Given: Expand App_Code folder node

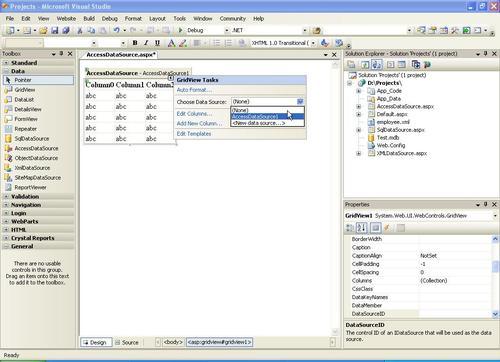Looking at the screenshot, I should (x=359, y=91).
